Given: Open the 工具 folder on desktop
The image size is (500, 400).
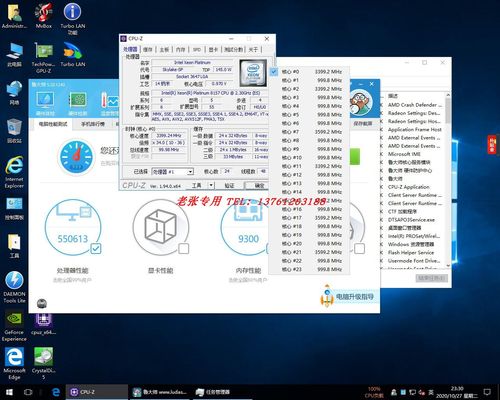Looking at the screenshot, I should coord(14,246).
